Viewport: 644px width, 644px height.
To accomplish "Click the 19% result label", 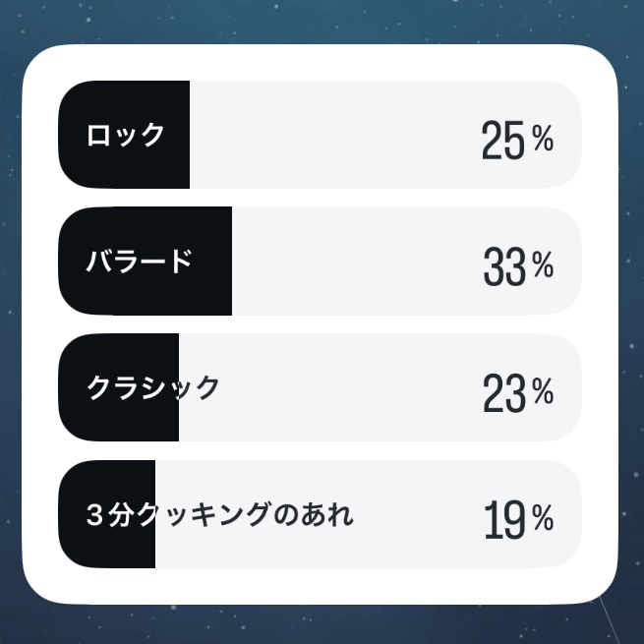I will tap(519, 519).
